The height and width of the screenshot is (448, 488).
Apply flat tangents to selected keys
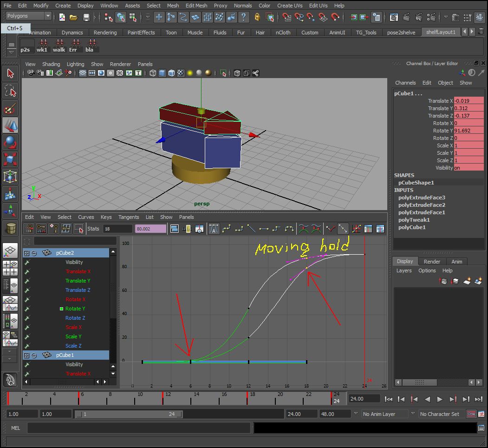[x=264, y=229]
